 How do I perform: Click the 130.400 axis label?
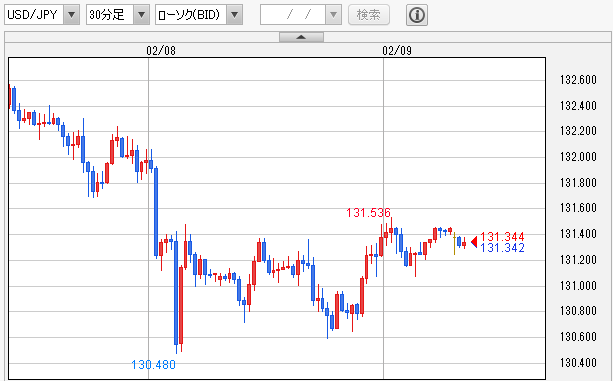578,362
